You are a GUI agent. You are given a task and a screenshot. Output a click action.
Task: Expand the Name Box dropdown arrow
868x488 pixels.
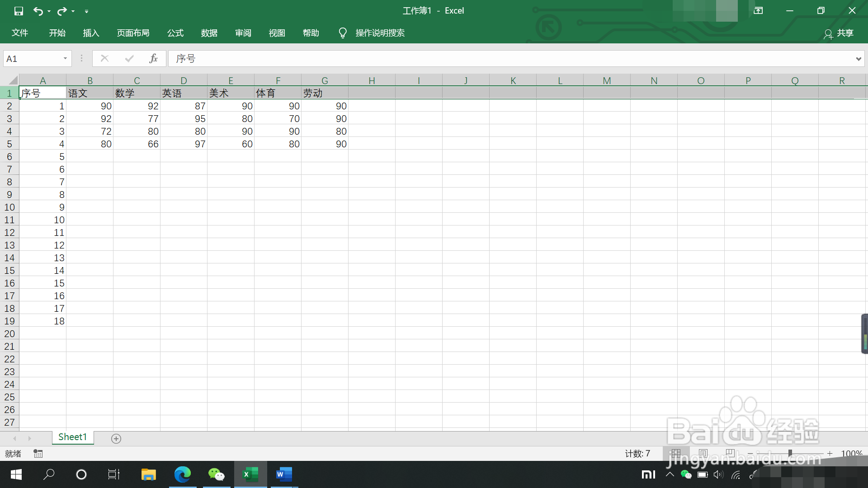click(x=65, y=58)
